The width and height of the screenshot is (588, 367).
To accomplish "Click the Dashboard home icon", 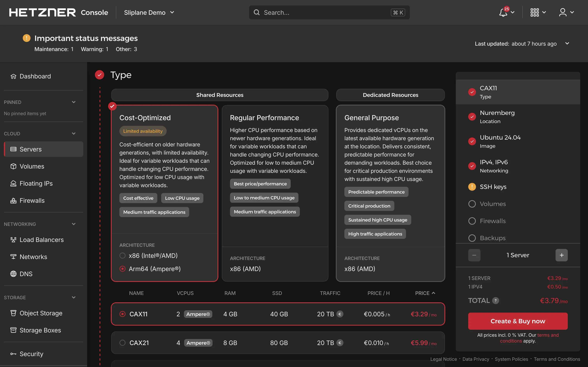I will click(13, 77).
